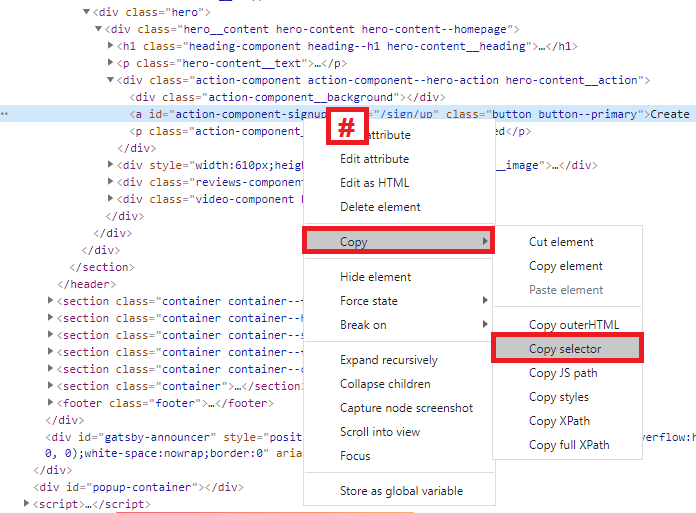Click the "button button--primary" class value
The height and width of the screenshot is (513, 696).
click(565, 114)
